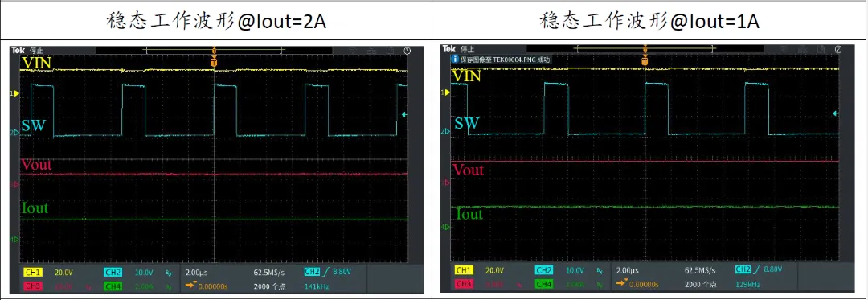
Task: Click the help question-mark icon, 1A scope
Action: (x=837, y=49)
